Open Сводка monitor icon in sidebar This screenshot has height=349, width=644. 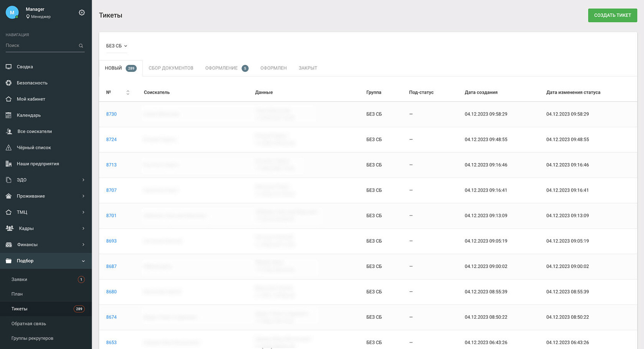click(x=8, y=67)
